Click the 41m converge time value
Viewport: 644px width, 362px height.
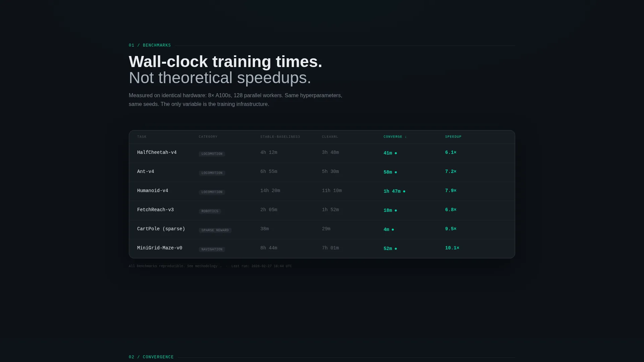click(388, 153)
